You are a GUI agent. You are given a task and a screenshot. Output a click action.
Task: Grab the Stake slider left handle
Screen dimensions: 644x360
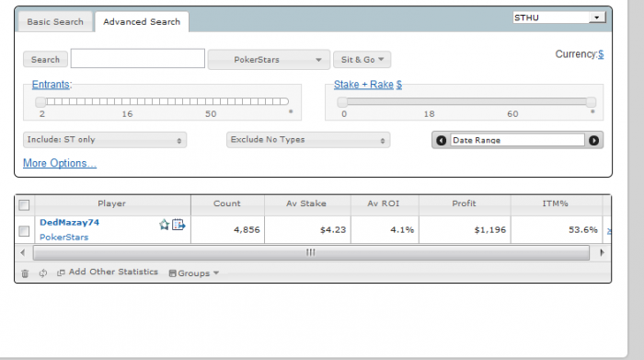pyautogui.click(x=342, y=101)
